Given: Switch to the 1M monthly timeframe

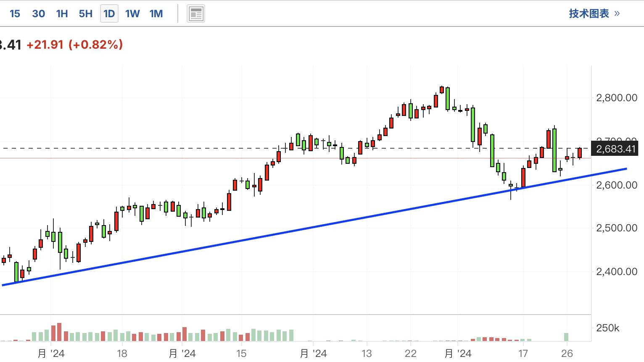Looking at the screenshot, I should (x=156, y=14).
